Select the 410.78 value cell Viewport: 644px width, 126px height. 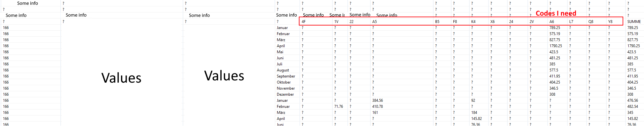pos(377,107)
